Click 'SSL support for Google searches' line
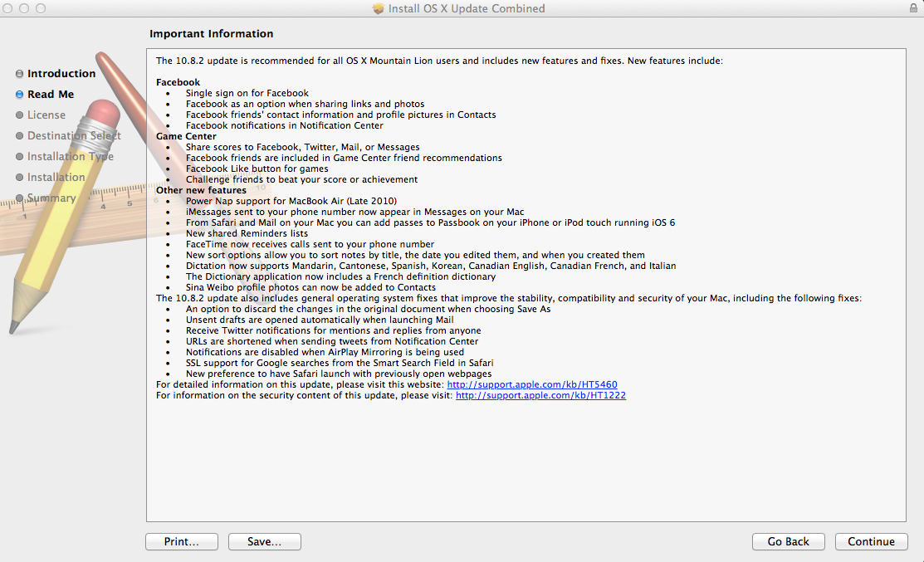 point(340,363)
